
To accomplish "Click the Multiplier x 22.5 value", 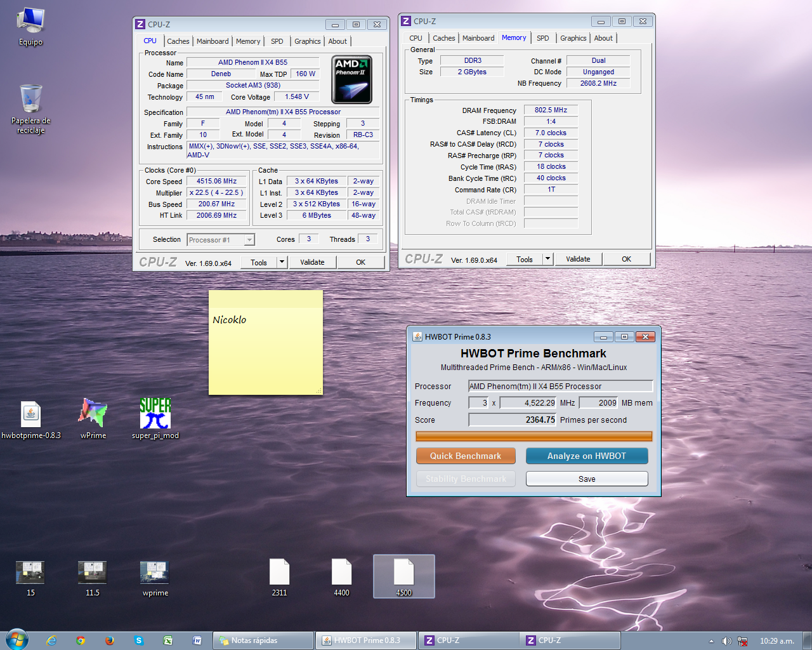I will pyautogui.click(x=216, y=192).
